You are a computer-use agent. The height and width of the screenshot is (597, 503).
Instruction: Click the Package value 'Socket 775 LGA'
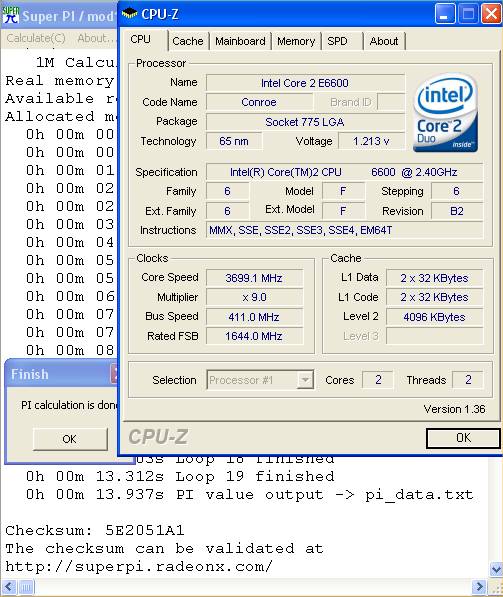tap(305, 122)
